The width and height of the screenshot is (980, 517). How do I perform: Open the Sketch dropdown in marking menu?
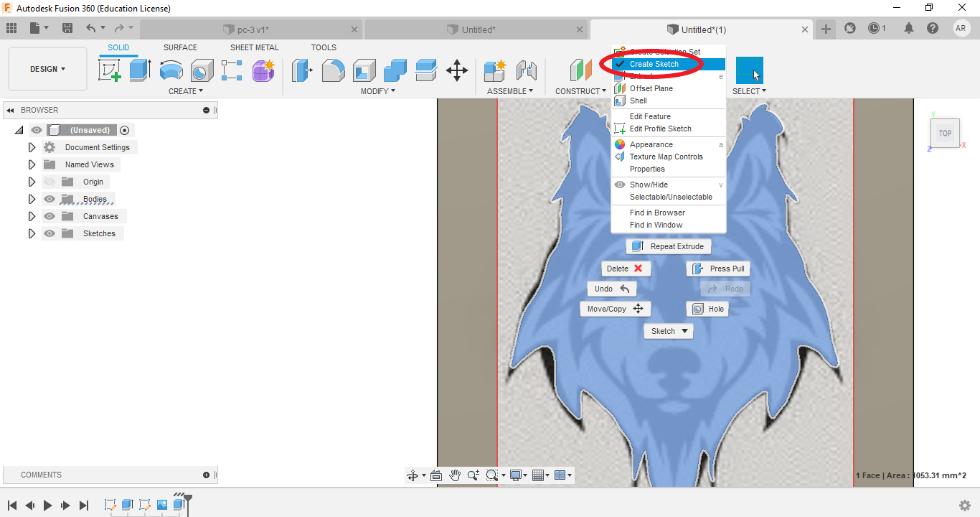(x=669, y=331)
